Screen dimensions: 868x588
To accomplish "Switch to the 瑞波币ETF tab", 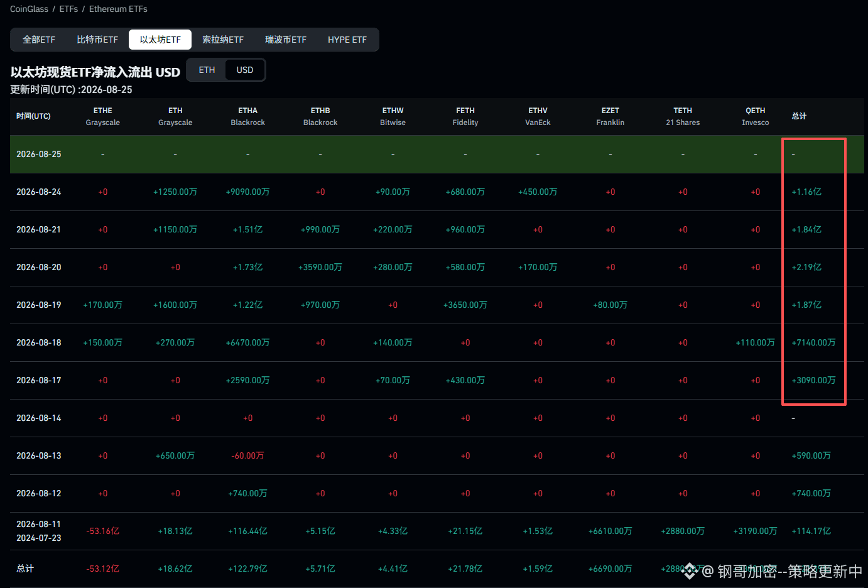I will tap(286, 40).
